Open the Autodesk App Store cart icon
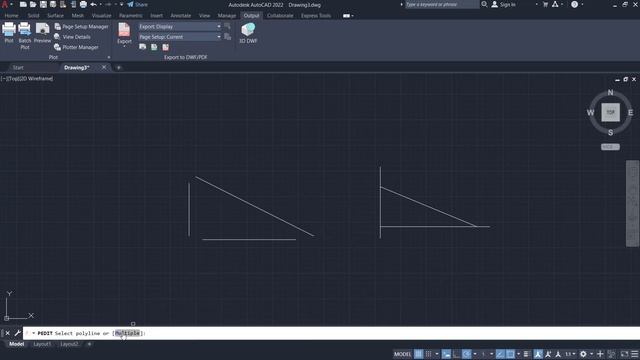 [545, 4]
